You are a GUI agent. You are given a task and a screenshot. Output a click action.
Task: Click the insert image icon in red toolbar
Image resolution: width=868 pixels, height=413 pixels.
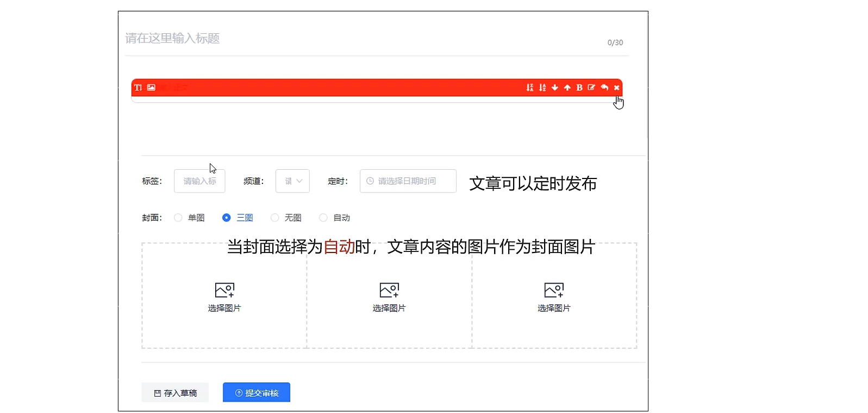point(151,88)
